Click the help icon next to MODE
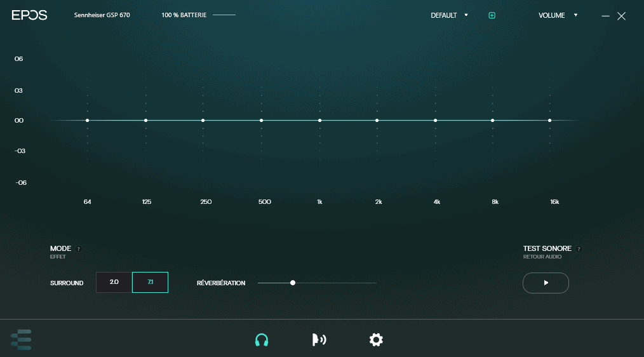 coord(79,249)
